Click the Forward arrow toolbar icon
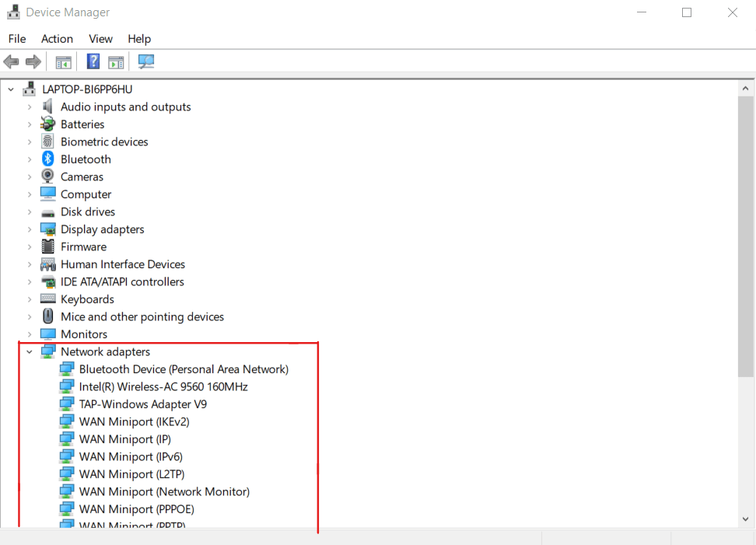Viewport: 756px width, 545px height. pos(33,62)
